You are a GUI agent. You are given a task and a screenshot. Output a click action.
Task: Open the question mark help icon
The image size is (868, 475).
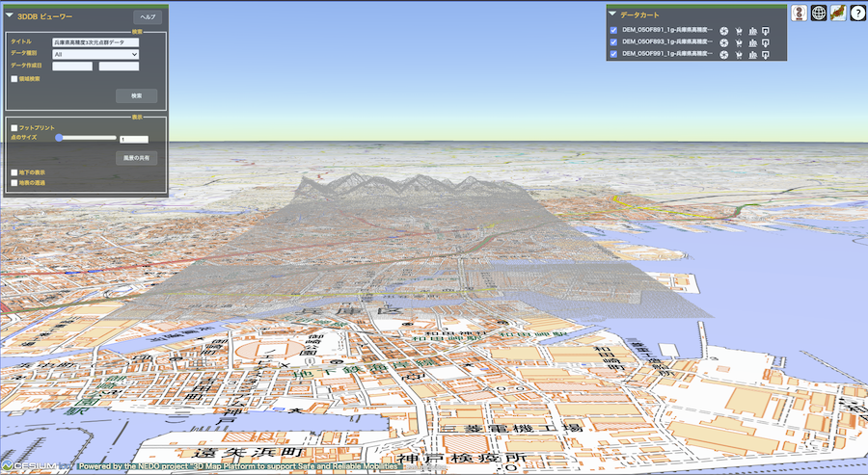(857, 13)
